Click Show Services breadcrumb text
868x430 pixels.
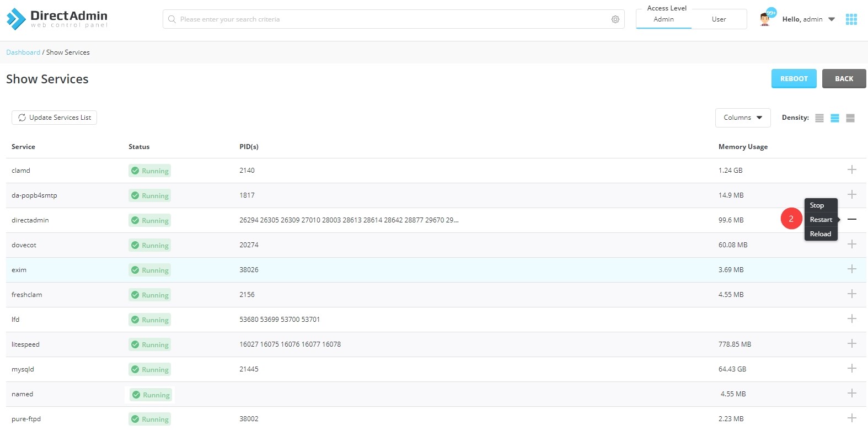pos(68,52)
